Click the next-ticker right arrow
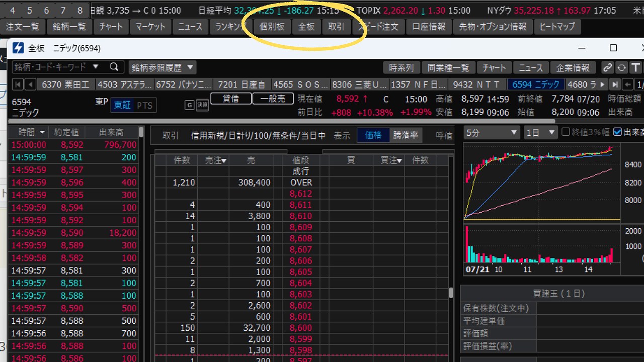 click(604, 84)
